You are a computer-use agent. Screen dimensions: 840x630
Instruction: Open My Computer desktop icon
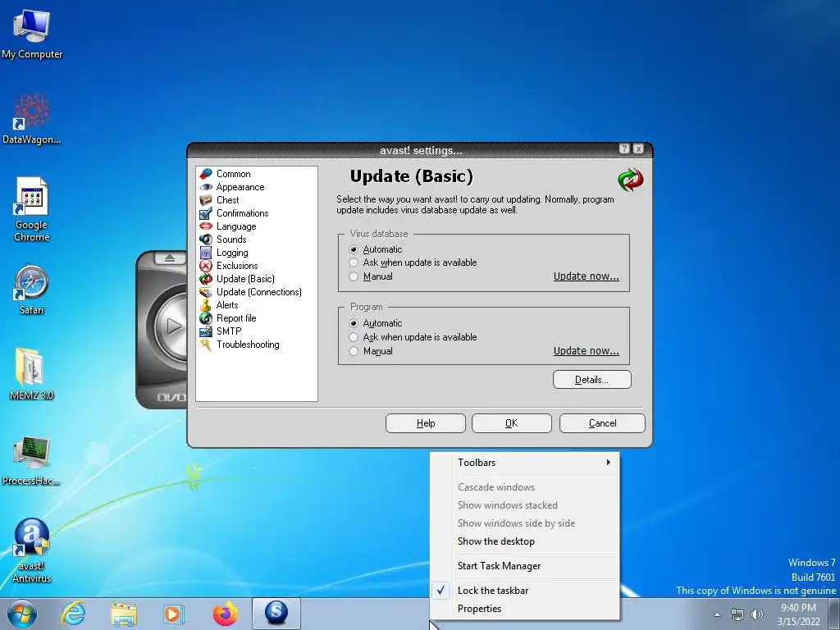click(x=32, y=34)
